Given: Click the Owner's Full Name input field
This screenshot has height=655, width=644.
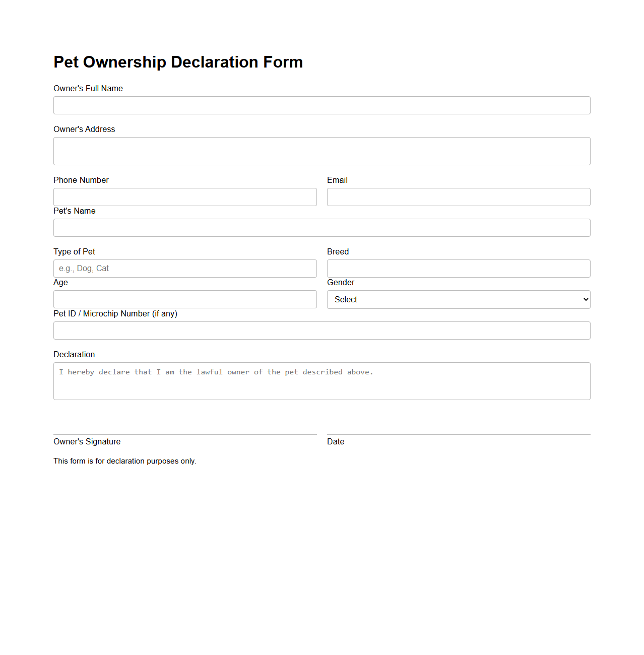Looking at the screenshot, I should pyautogui.click(x=321, y=105).
